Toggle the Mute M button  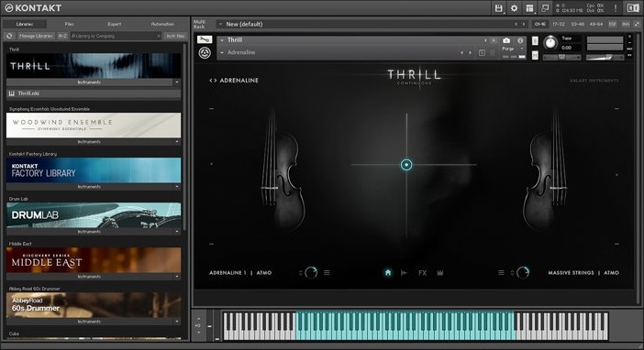click(x=535, y=55)
